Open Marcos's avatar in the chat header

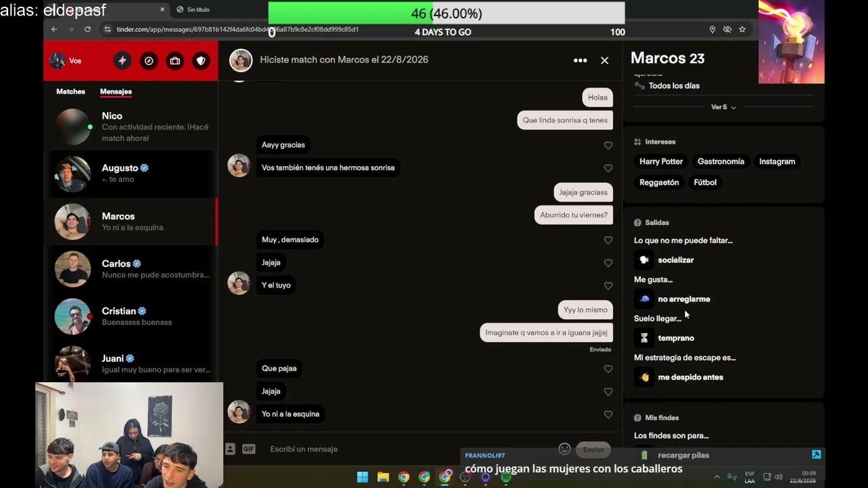click(241, 60)
